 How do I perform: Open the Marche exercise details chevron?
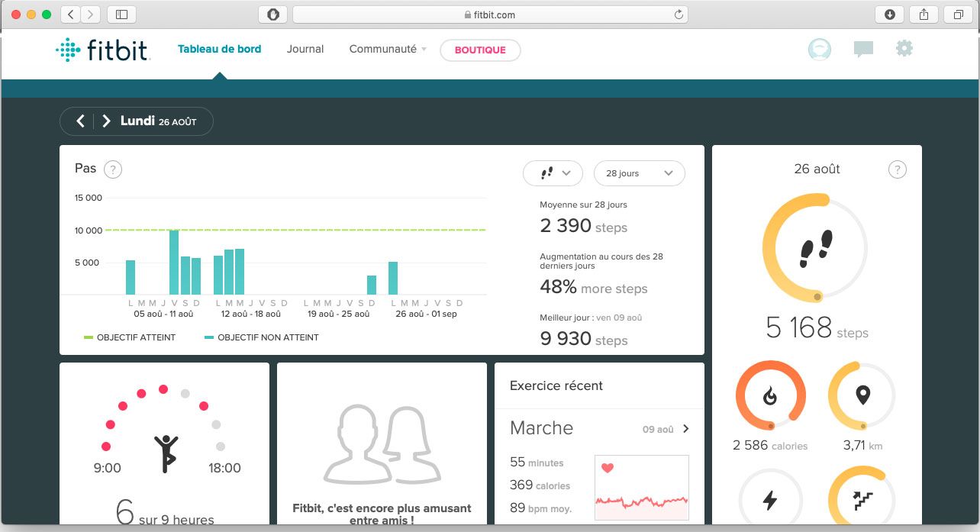coord(685,428)
